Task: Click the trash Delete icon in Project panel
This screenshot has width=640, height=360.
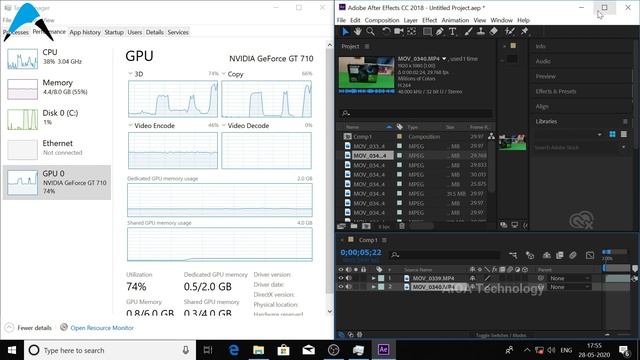Action: pos(402,226)
